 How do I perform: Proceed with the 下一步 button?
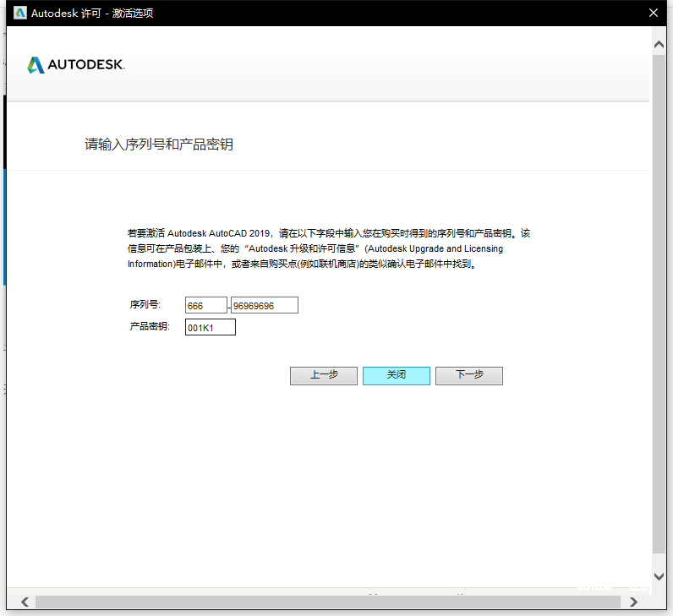click(469, 375)
